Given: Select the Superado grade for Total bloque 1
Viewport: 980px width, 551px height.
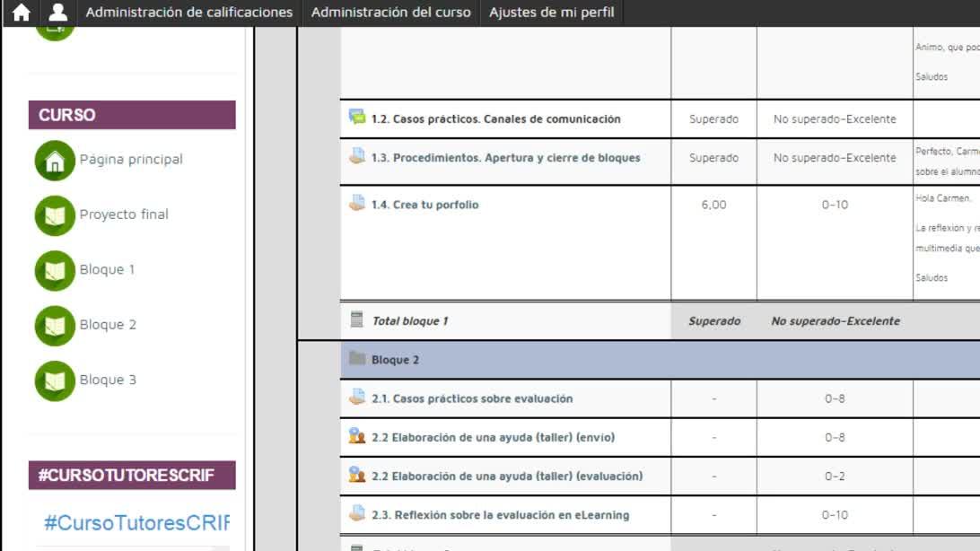Looking at the screenshot, I should [714, 321].
